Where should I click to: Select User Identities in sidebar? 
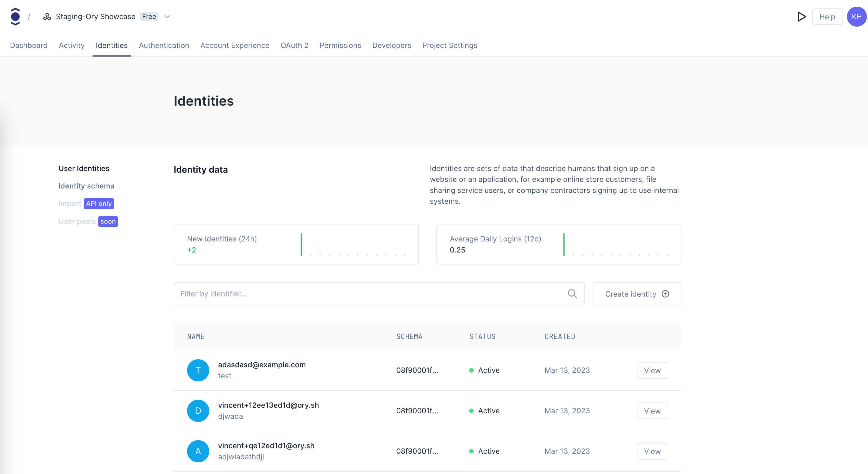[x=84, y=168]
